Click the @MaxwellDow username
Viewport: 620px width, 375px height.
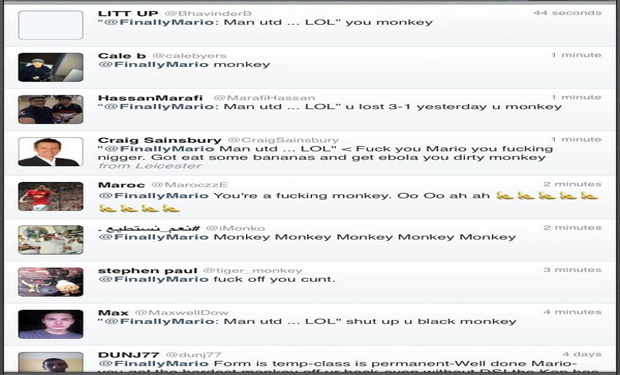181,313
